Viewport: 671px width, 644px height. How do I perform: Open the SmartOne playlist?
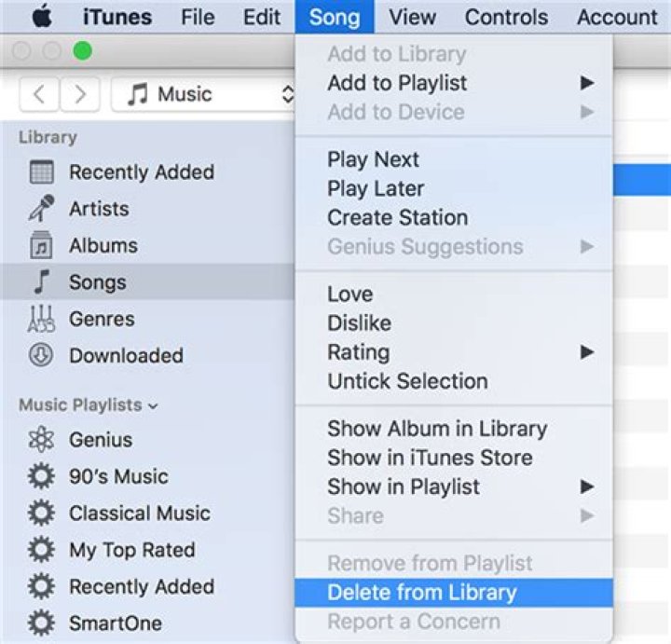[x=147, y=623]
